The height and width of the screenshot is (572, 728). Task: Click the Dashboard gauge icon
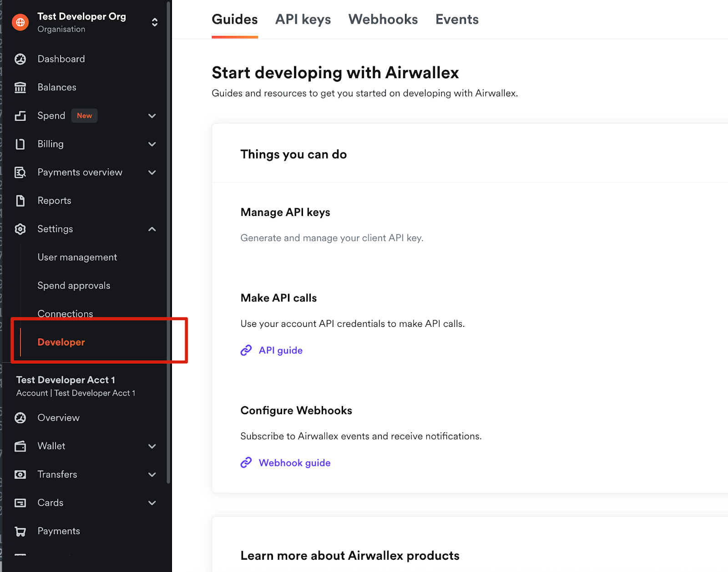[x=20, y=59]
